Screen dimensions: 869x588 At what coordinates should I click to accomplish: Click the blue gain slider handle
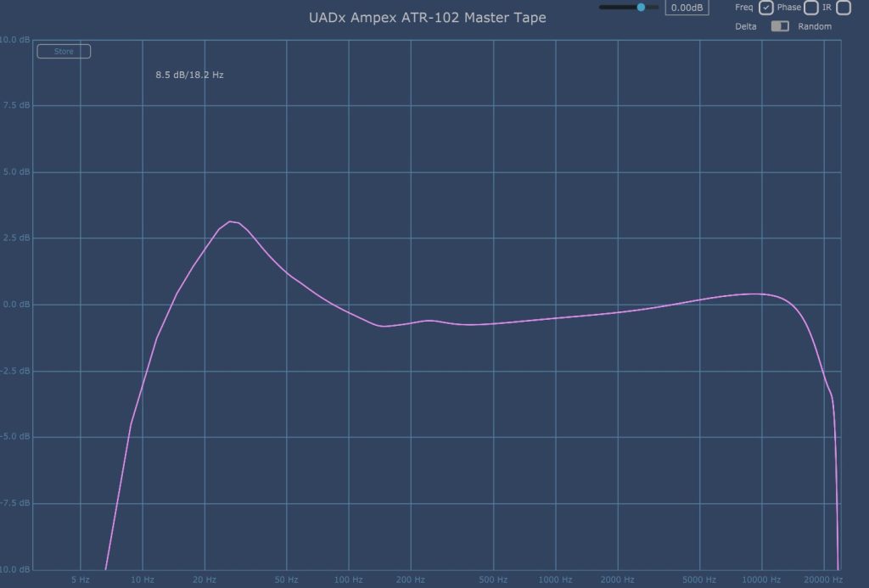pos(641,7)
